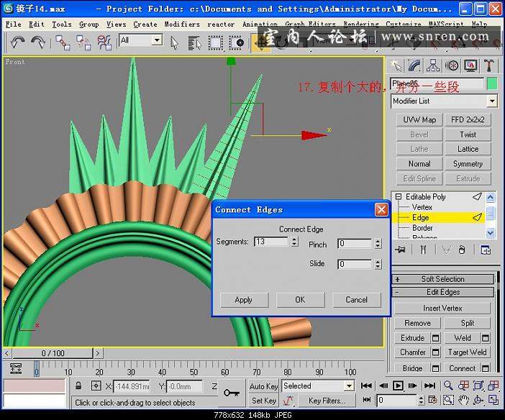Click OK in Connect Edges dialog
Image resolution: width=505 pixels, height=420 pixels.
click(x=300, y=300)
